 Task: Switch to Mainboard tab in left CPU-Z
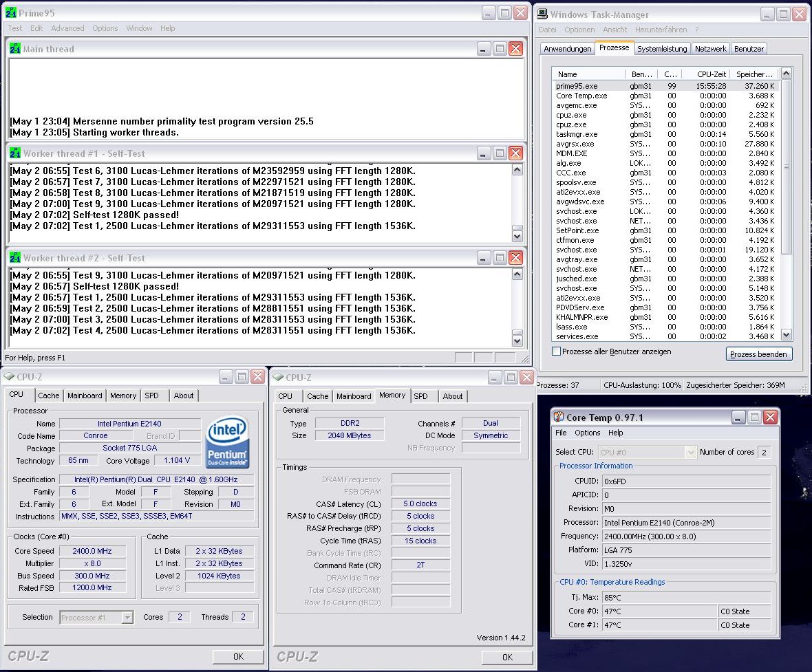(85, 395)
